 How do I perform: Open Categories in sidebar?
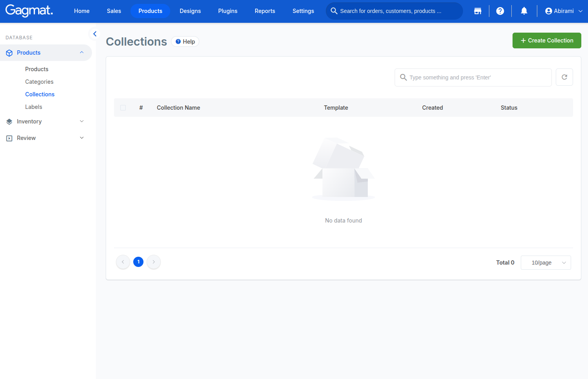[x=39, y=82]
